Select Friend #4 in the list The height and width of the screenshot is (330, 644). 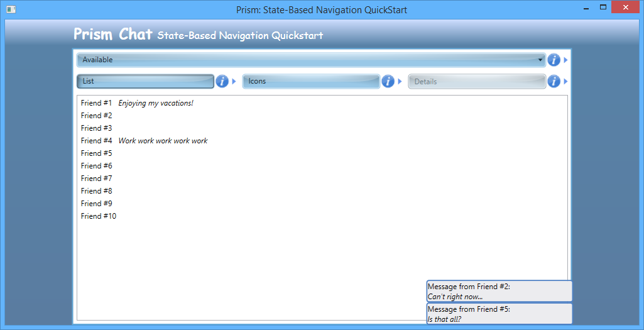tap(97, 141)
